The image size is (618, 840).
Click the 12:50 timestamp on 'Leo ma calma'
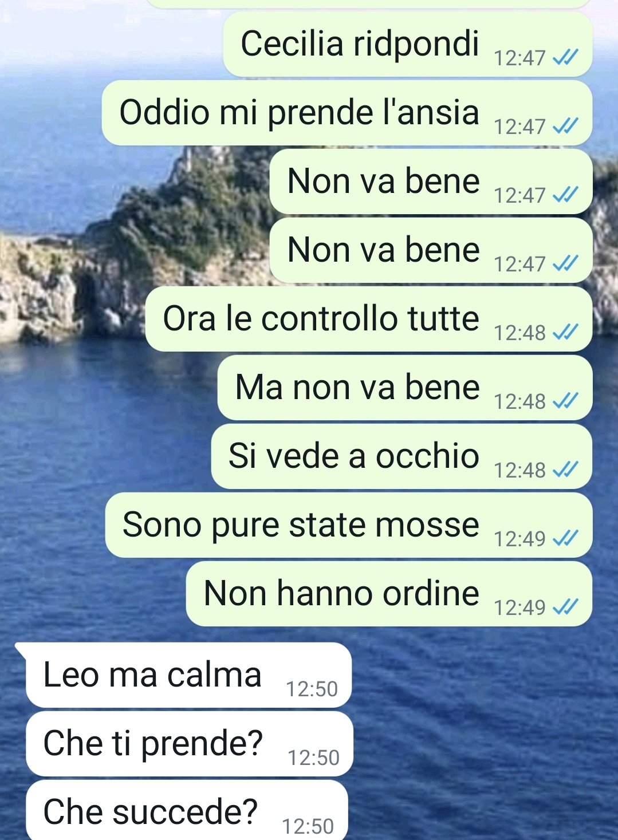[312, 689]
